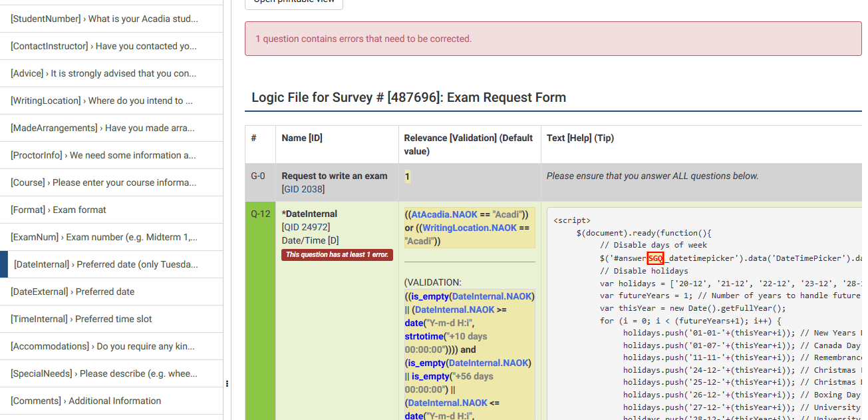The width and height of the screenshot is (868, 420).
Task: Open the StudentNumber question in sidebar
Action: pyautogui.click(x=104, y=19)
